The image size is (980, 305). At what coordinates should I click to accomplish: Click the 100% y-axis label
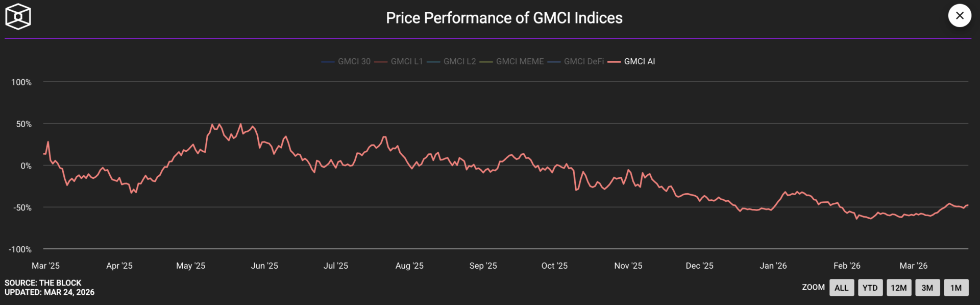coord(21,82)
